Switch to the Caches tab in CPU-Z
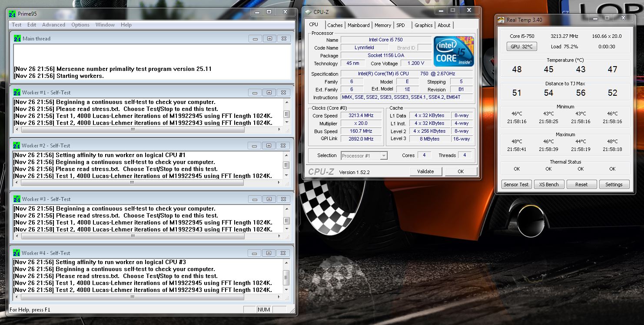Image resolution: width=644 pixels, height=325 pixels. (335, 25)
